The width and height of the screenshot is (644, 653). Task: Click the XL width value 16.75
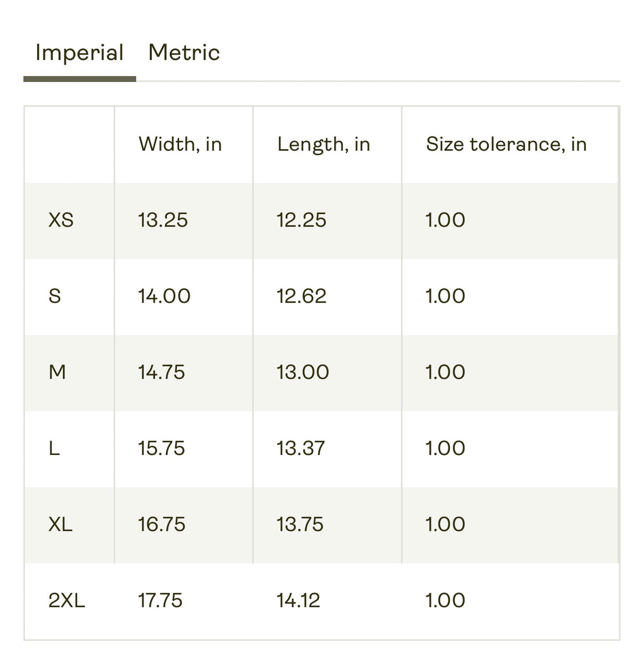[x=162, y=524]
